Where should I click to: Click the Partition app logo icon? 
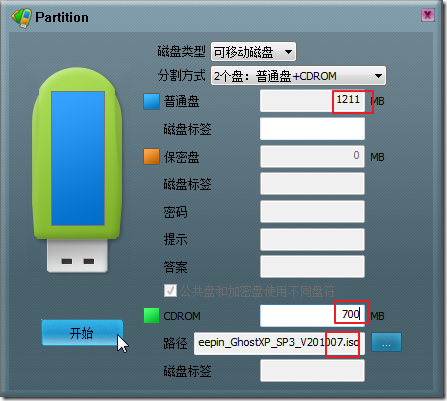(22, 18)
